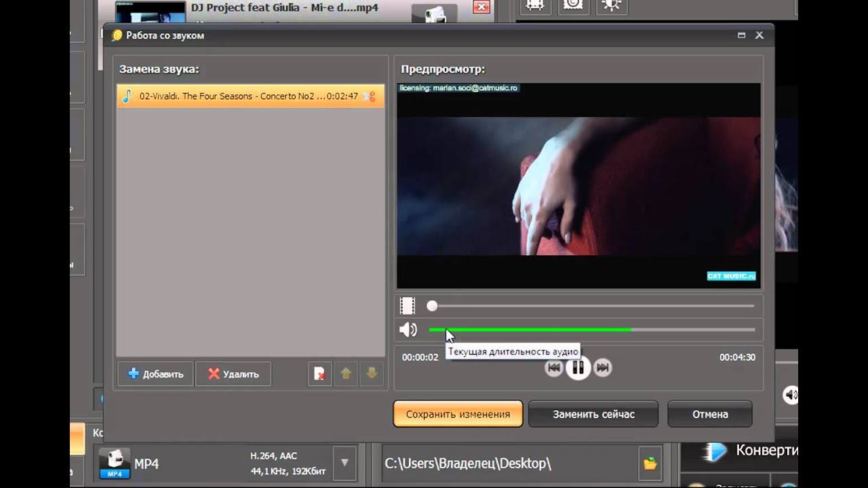The width and height of the screenshot is (868, 488).
Task: Click the Конвертировать button in main window
Action: 741,451
